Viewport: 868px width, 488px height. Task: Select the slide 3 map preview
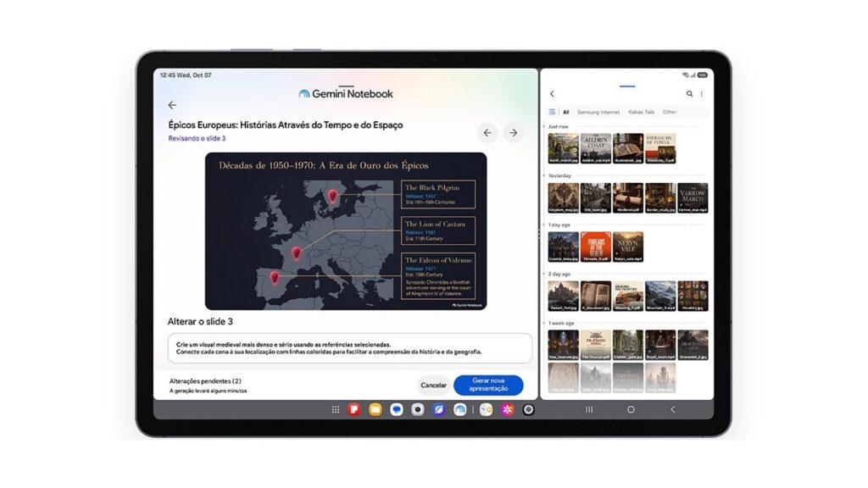point(346,231)
